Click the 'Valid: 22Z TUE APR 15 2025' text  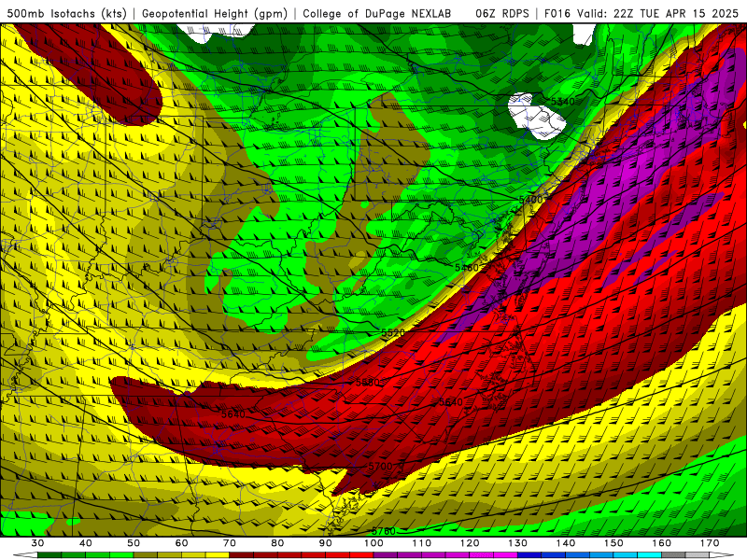(657, 13)
